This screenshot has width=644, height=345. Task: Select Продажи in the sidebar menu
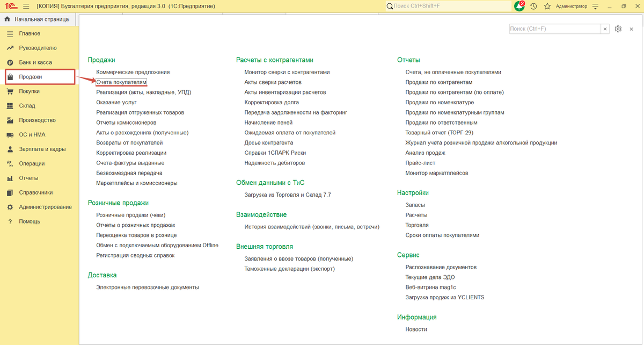40,77
